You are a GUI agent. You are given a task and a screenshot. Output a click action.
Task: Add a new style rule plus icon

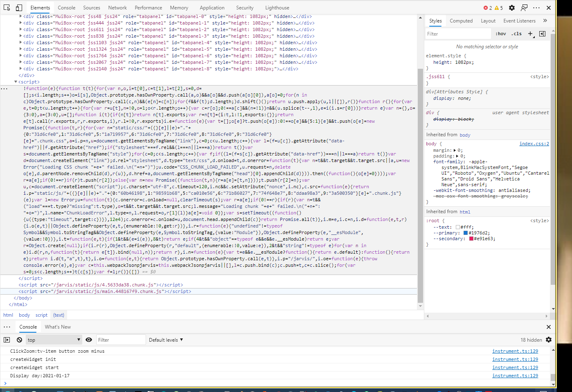point(531,34)
